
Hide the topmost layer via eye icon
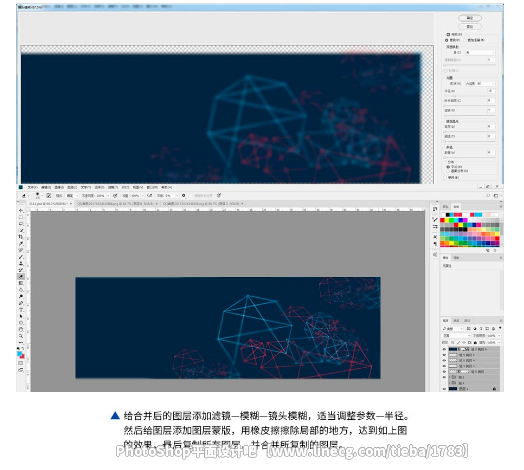coord(444,349)
